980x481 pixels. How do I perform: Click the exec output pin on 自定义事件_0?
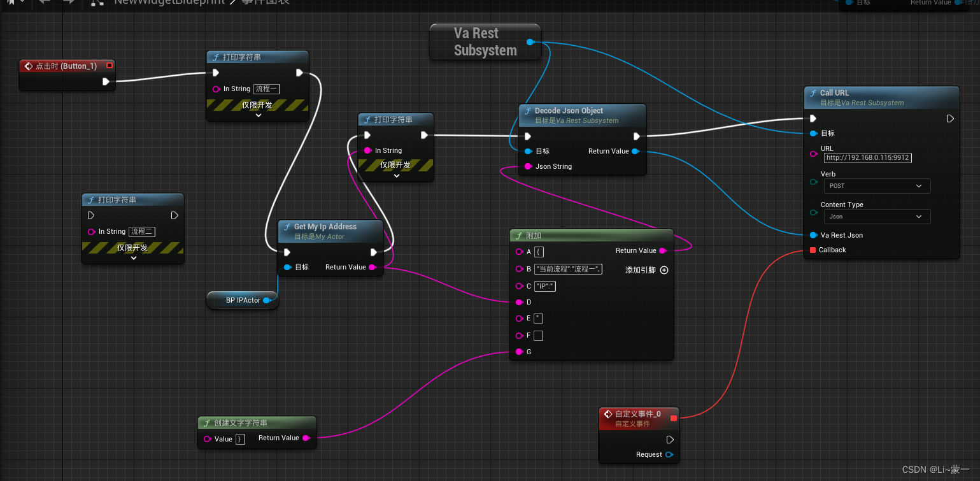669,440
